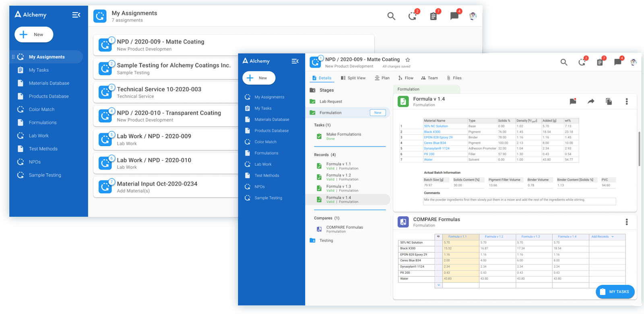
Task: Open chat messages (badge 4) in My Assignments window
Action: tap(454, 16)
